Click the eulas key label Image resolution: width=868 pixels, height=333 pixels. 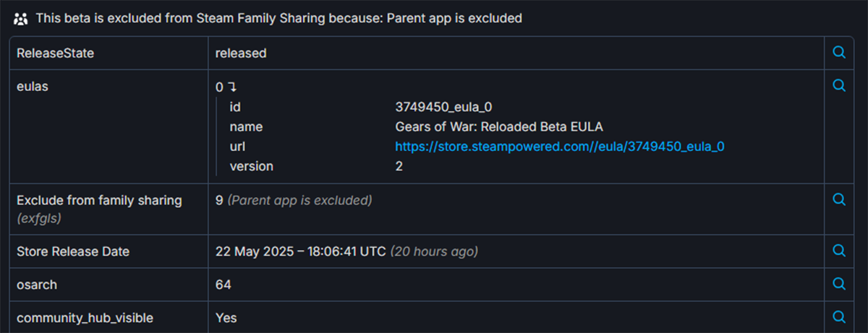(32, 87)
